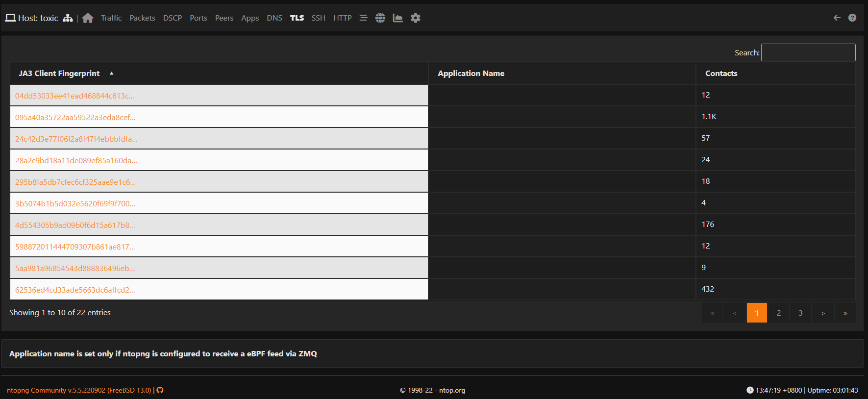Go to pagination page 2
Image resolution: width=868 pixels, height=399 pixels.
coord(778,313)
